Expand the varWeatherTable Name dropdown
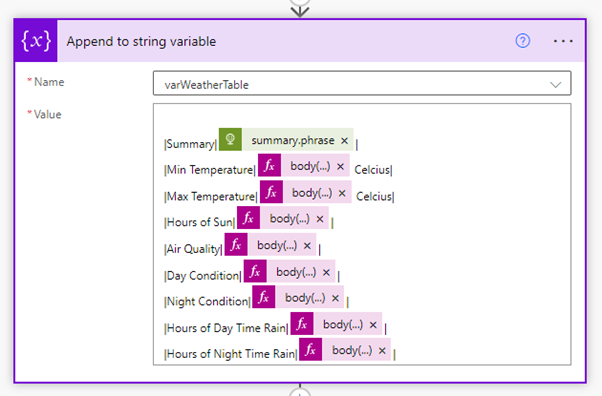The image size is (602, 396). (555, 84)
